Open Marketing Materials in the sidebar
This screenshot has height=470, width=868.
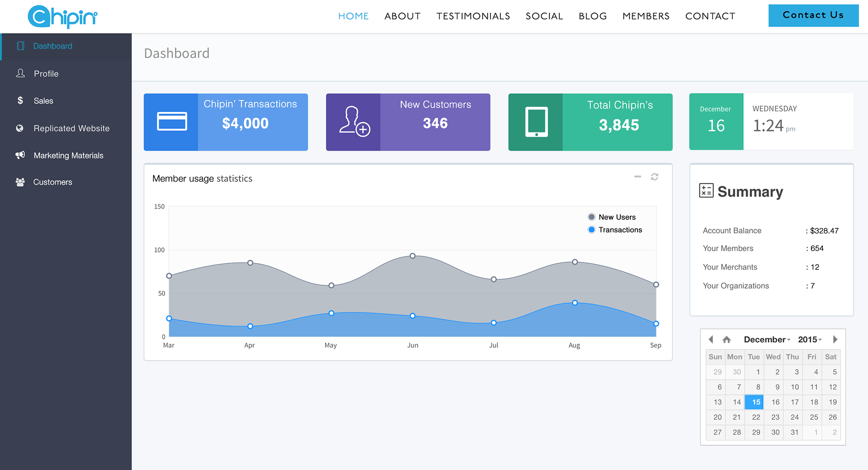coord(68,156)
